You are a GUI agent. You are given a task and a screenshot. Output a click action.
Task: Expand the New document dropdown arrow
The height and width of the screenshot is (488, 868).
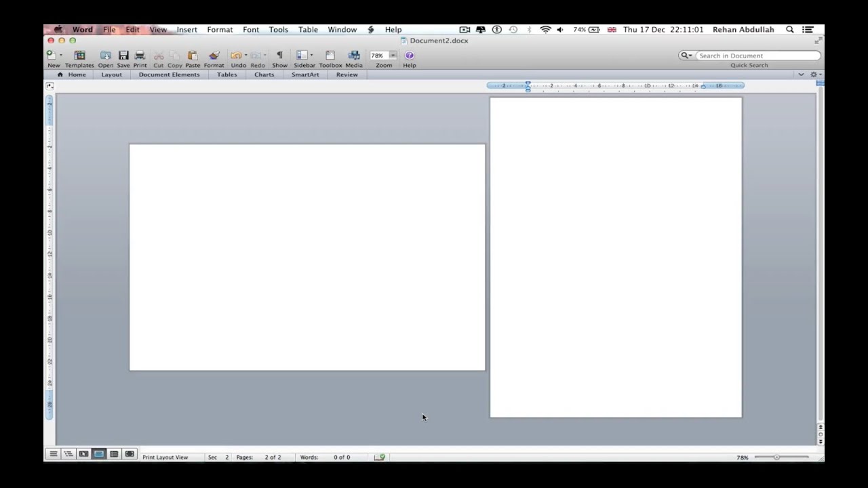click(x=60, y=55)
